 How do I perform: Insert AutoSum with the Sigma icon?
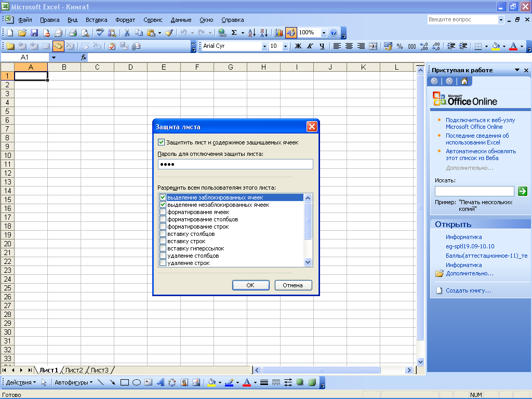tap(234, 33)
